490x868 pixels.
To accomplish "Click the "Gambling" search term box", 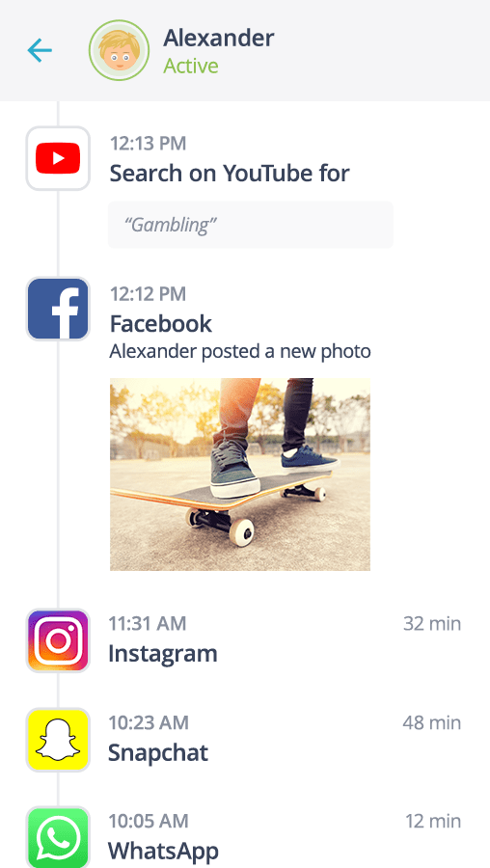I will tap(250, 225).
